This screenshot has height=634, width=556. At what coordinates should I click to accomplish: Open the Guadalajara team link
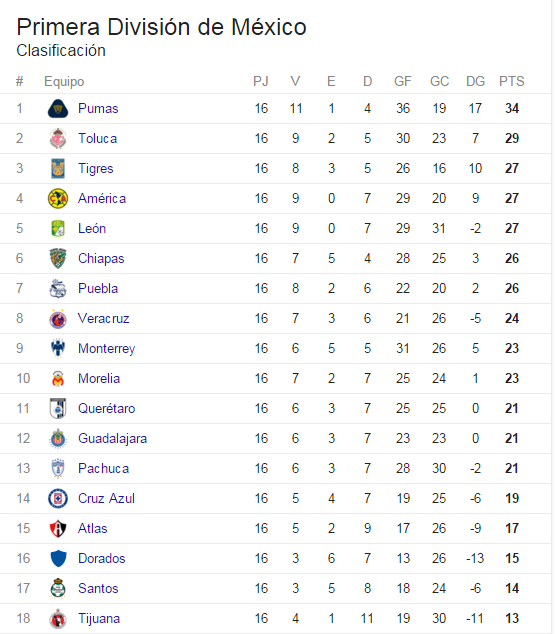point(112,438)
